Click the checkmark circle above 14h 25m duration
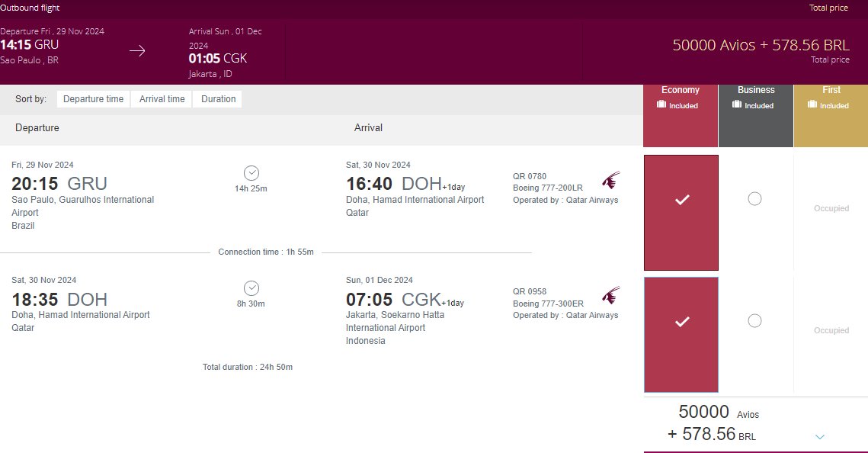This screenshot has width=868, height=453. [x=251, y=173]
